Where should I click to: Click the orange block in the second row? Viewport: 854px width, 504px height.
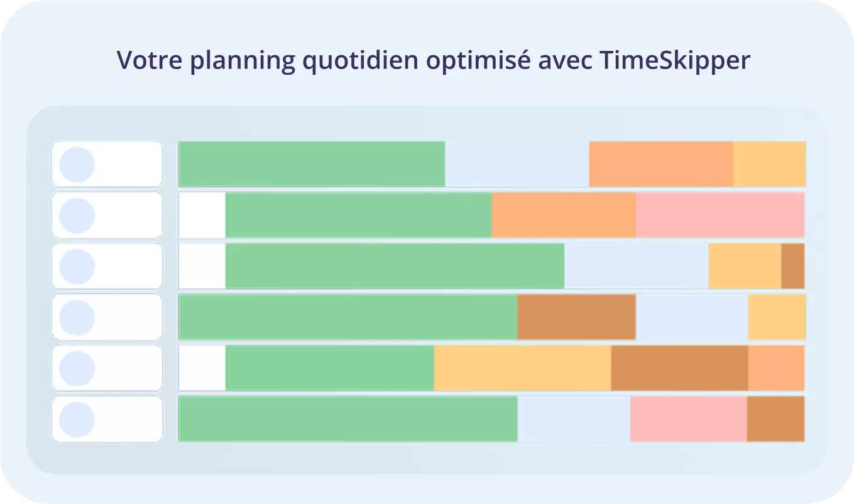click(563, 215)
